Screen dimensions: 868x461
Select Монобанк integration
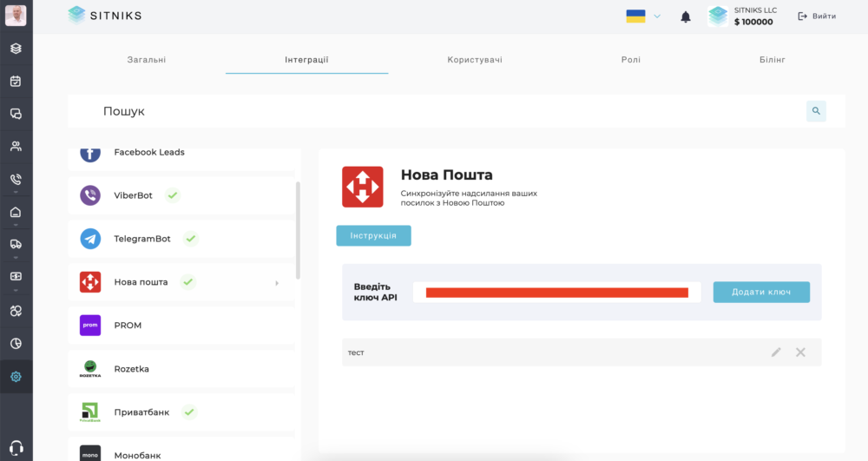click(181, 450)
